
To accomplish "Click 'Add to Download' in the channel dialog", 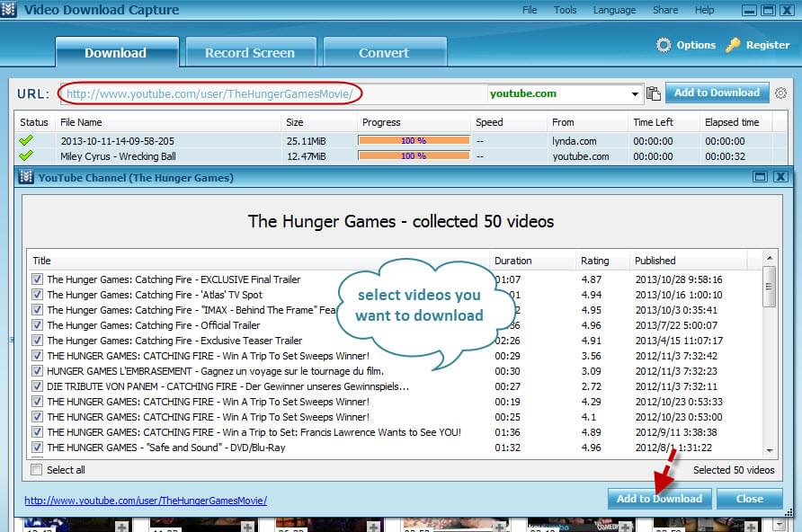I will point(659,498).
